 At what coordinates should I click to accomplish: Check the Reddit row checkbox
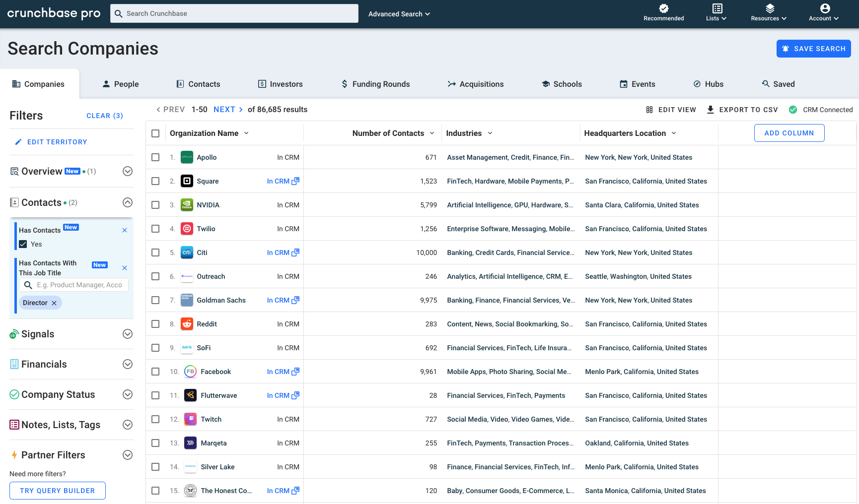point(155,324)
